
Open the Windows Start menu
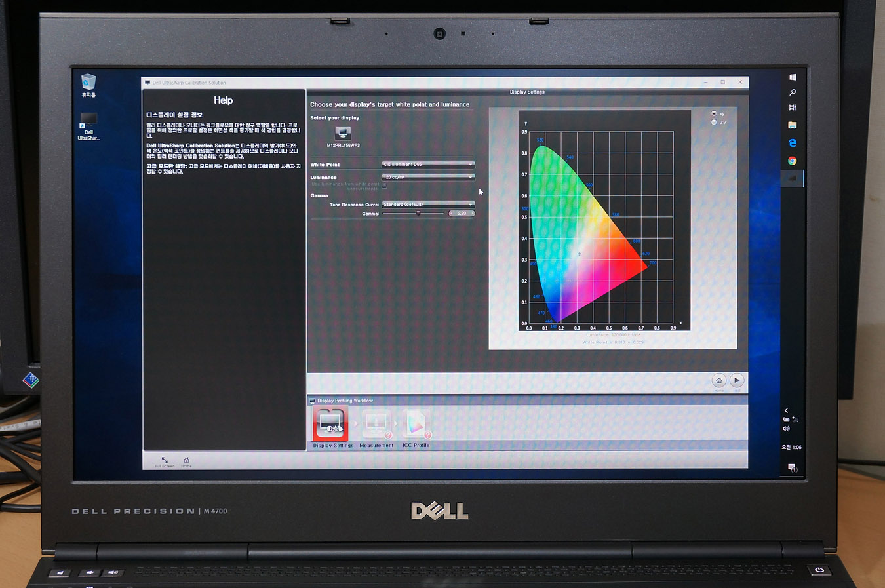point(793,77)
